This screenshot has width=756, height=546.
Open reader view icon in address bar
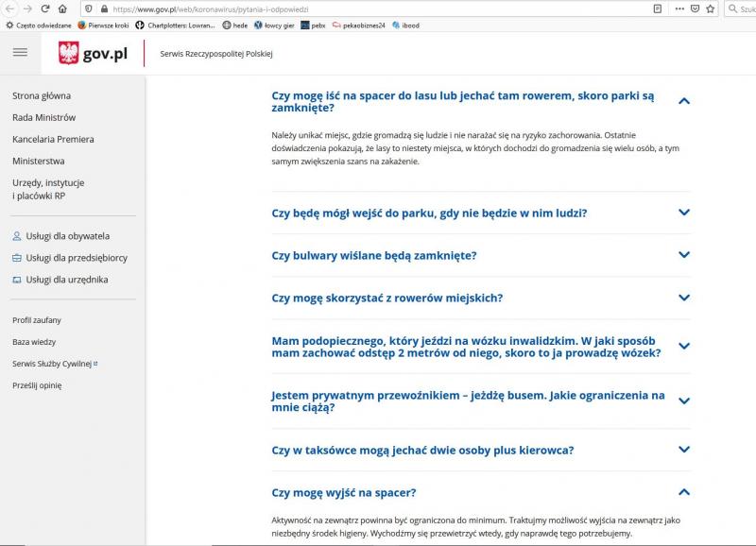point(657,9)
